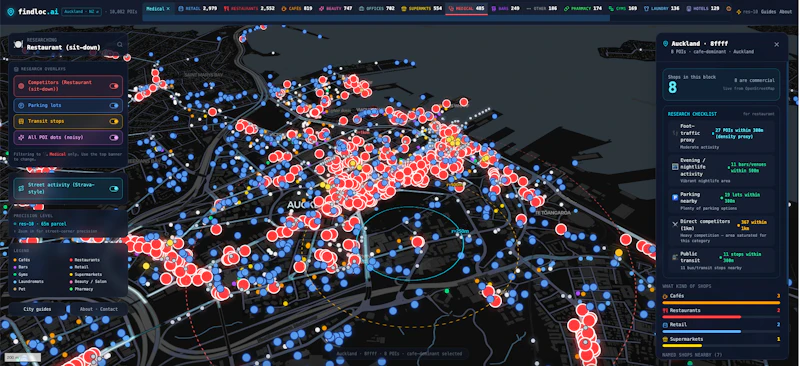Click the Gyms 169 icon
Image resolution: width=800 pixels, height=366 pixels.
610,9
